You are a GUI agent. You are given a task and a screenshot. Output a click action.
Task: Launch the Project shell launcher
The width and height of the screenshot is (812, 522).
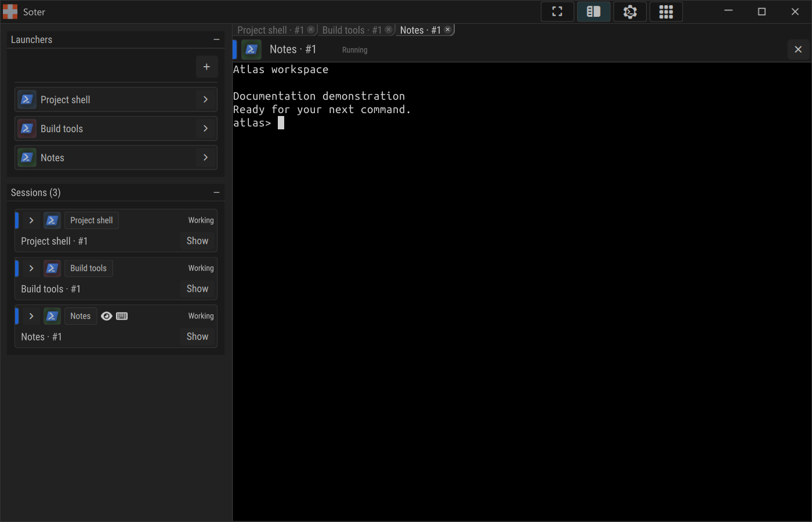click(116, 100)
